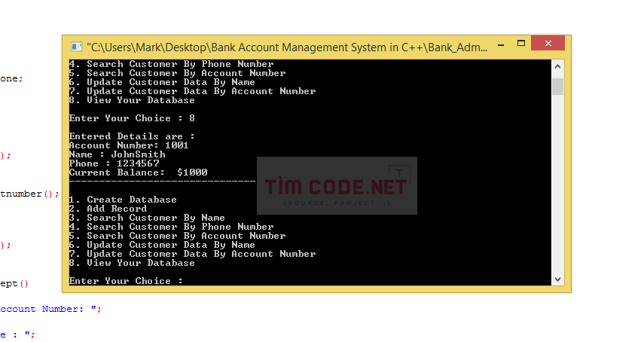
Task: Click lower "6. Update Customer Data By Name"
Action: click(x=162, y=245)
